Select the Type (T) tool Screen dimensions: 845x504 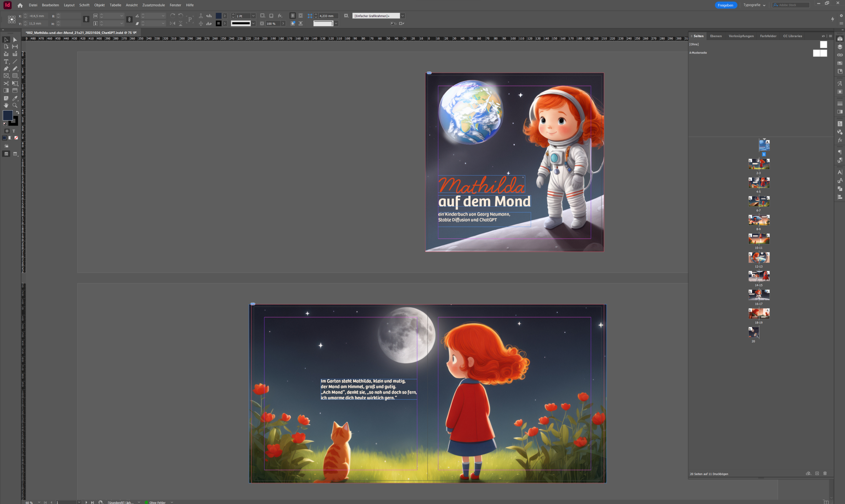(6, 61)
